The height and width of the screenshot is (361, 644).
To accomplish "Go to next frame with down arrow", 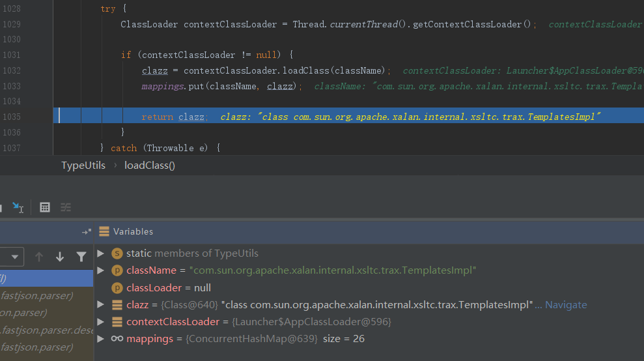I will (60, 257).
